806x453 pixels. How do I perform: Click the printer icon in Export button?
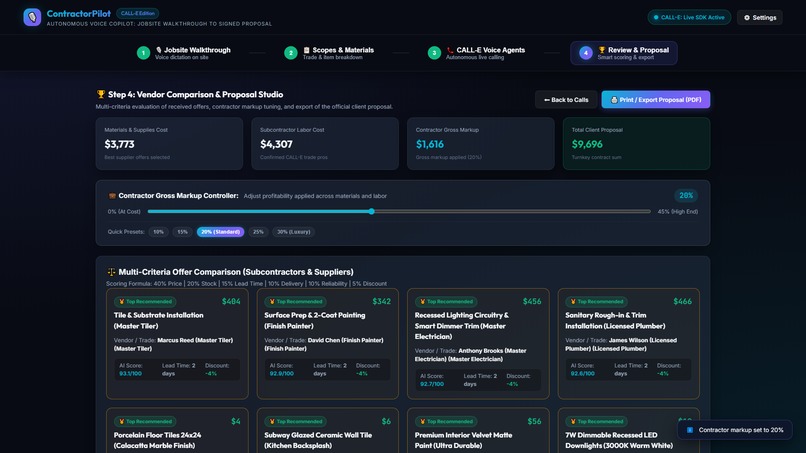pos(614,100)
